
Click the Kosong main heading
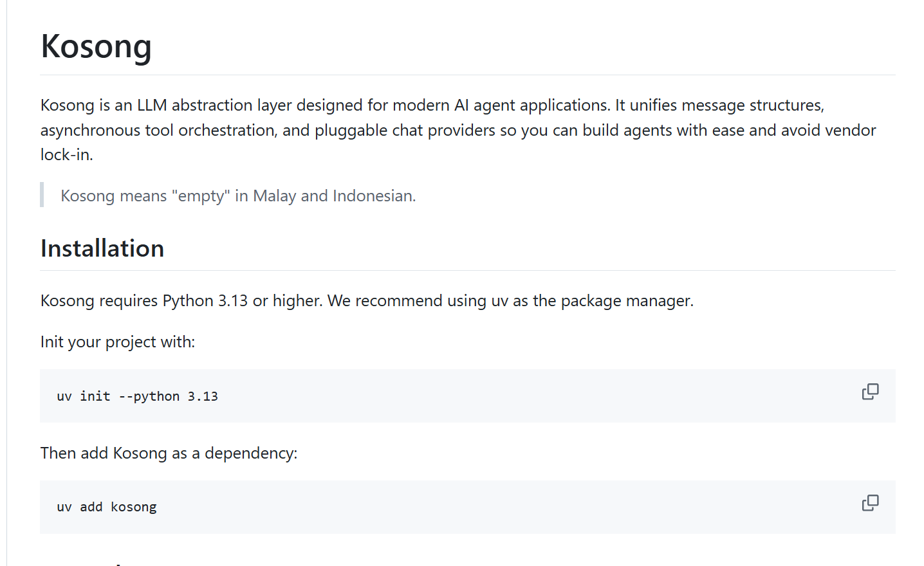click(x=96, y=46)
